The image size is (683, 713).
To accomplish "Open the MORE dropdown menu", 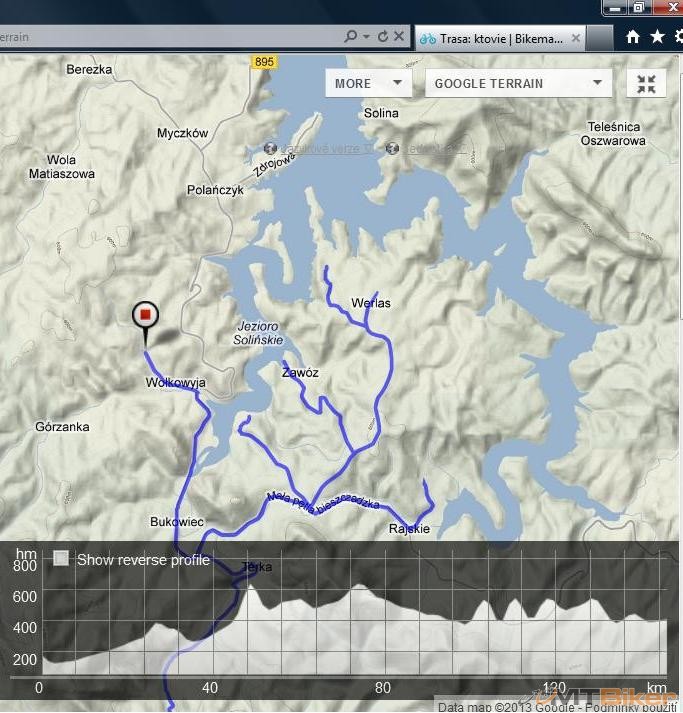I will tap(367, 84).
